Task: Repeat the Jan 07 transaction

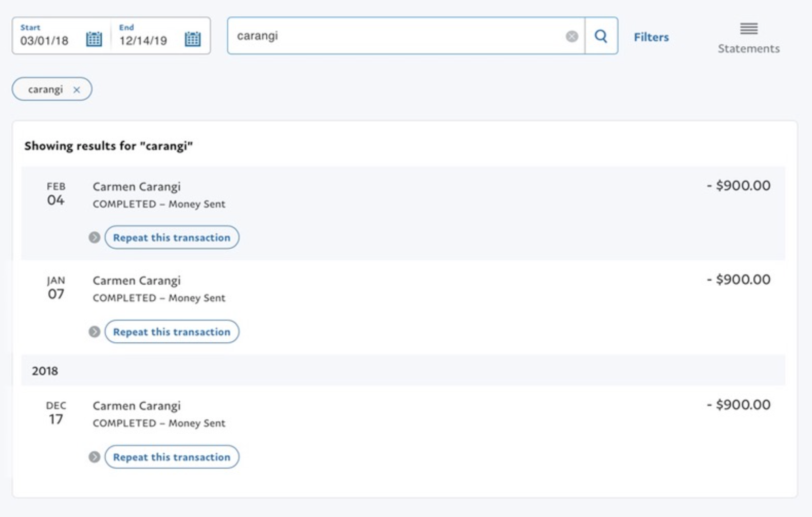Action: click(172, 332)
